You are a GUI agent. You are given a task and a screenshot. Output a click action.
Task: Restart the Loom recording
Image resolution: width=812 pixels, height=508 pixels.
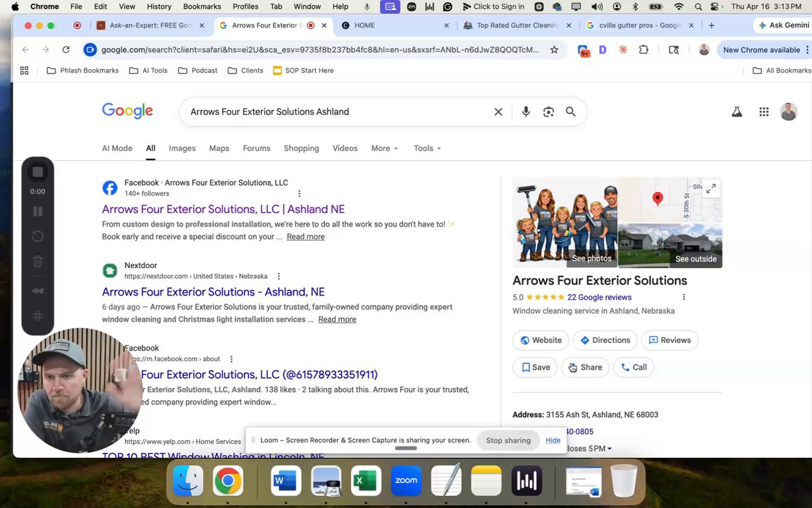click(37, 236)
